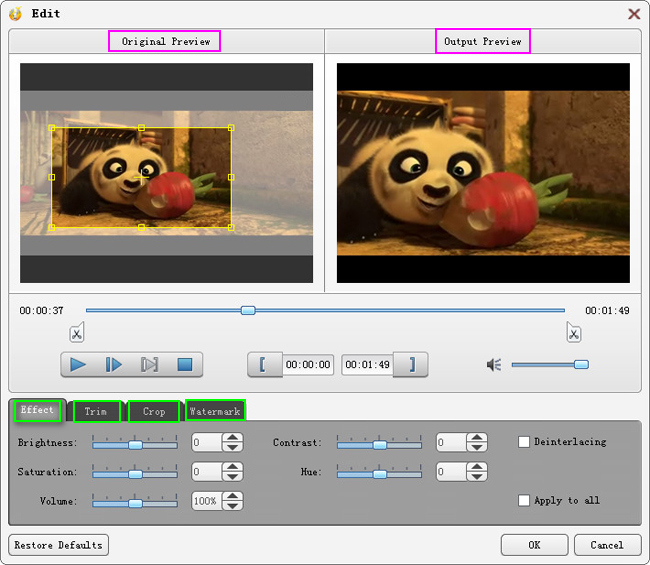Click top-left crop handle in Original Preview
The width and height of the screenshot is (650, 565).
(x=52, y=128)
